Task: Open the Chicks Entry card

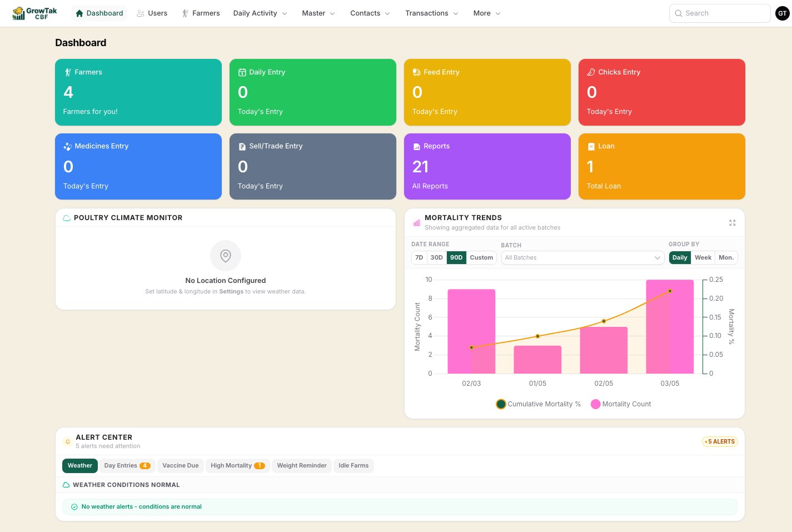Action: (x=662, y=92)
